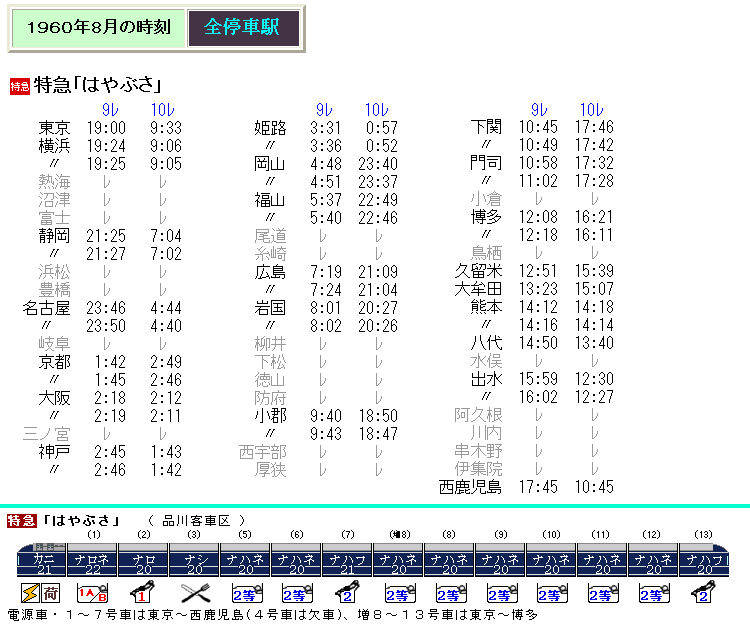Click the 小郡 station name
Screen dimensions: 750x630
coord(270,416)
